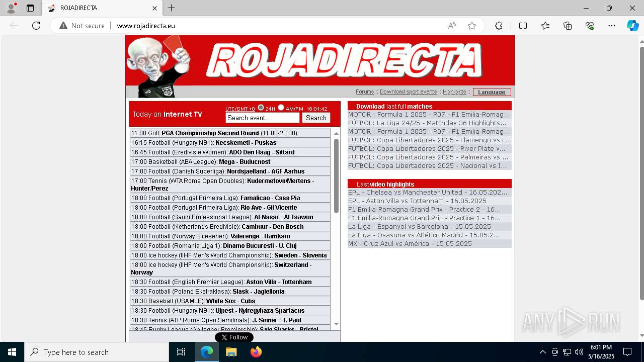Click the UTC/GMT +0 timezone link
The width and height of the screenshot is (644, 362).
pyautogui.click(x=240, y=109)
